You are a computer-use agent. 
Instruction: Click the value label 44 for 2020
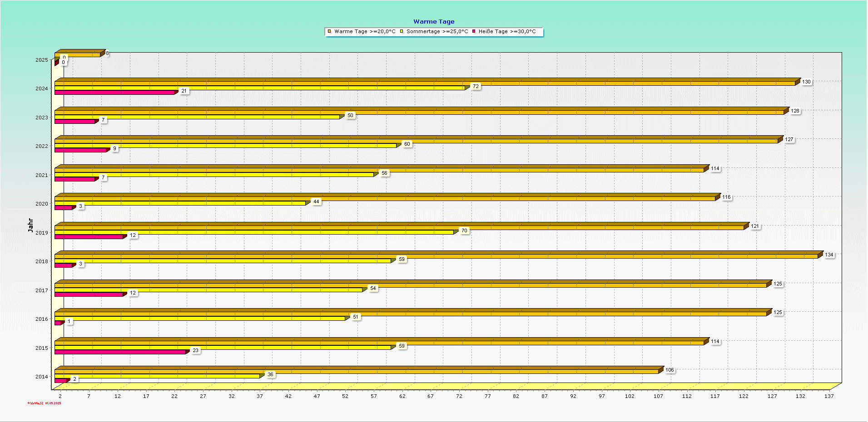point(316,202)
